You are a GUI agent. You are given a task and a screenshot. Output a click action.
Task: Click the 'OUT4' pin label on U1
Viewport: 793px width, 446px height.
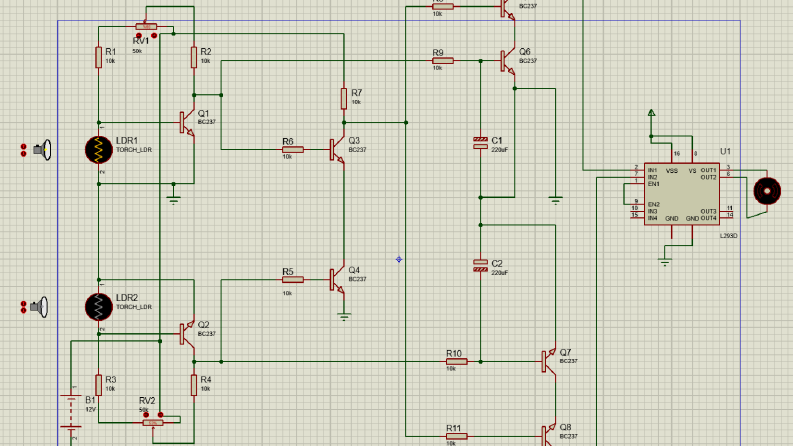point(709,218)
